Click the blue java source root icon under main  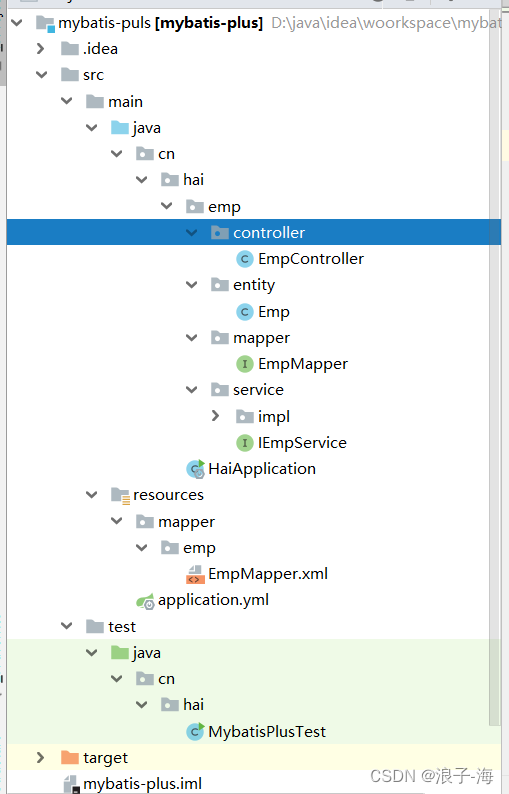tap(120, 128)
